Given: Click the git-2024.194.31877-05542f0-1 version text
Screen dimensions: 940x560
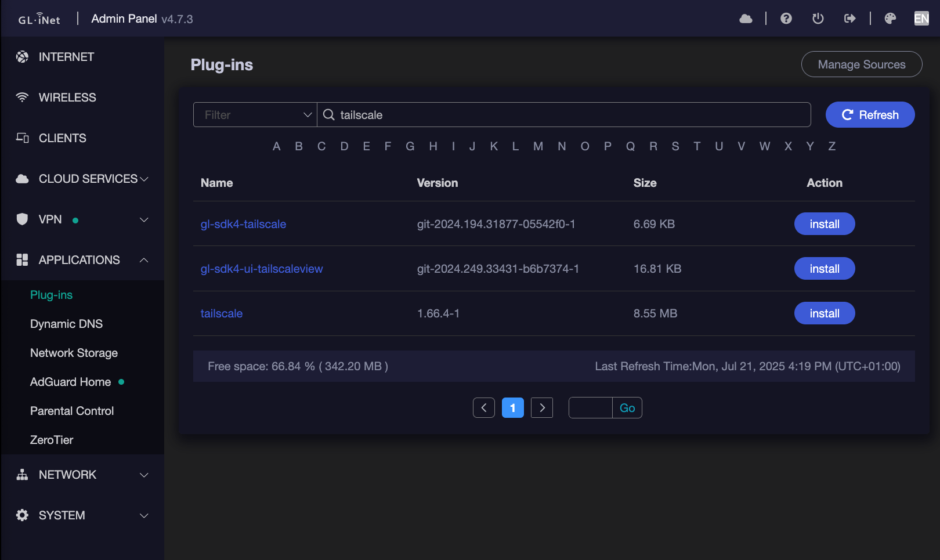Looking at the screenshot, I should [x=496, y=224].
